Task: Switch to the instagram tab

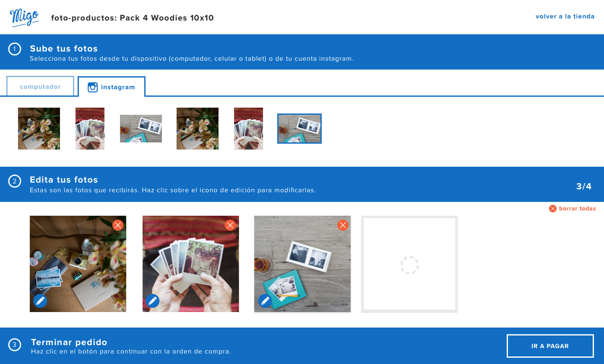Action: coord(112,87)
